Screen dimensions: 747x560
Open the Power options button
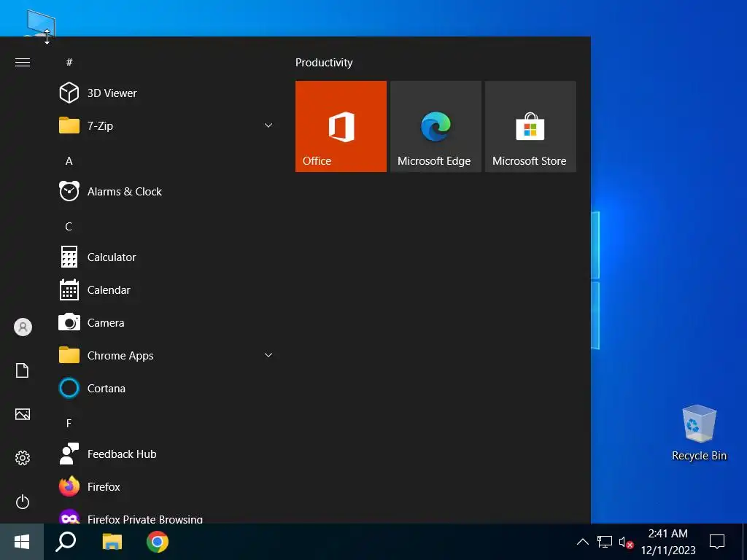[x=23, y=502]
